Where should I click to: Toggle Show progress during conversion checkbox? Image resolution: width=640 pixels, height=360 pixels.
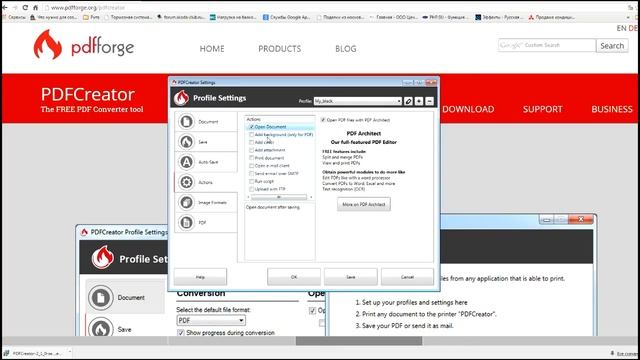(181, 333)
